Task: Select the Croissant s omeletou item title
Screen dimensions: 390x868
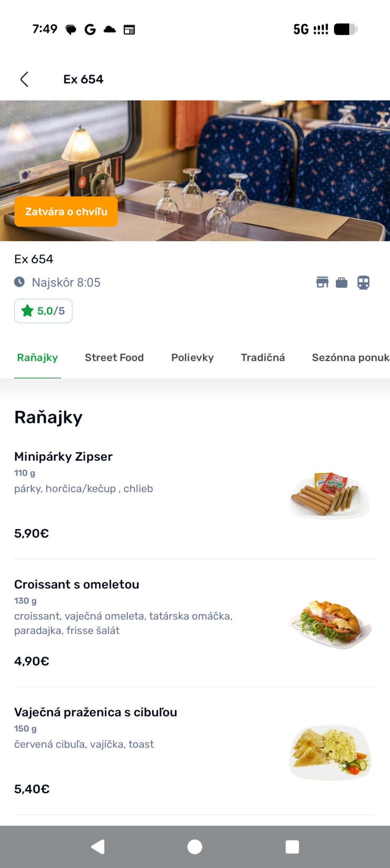Action: tap(77, 584)
